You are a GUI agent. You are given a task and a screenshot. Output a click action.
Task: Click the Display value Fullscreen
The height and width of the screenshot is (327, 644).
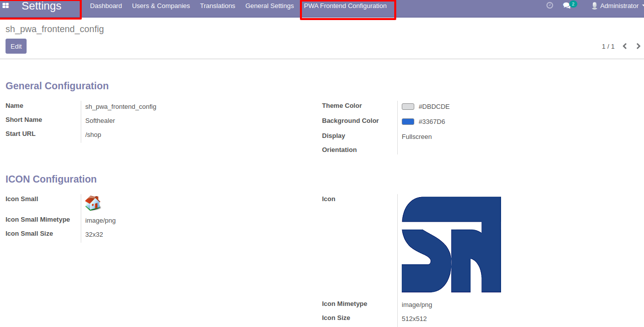[x=417, y=137]
